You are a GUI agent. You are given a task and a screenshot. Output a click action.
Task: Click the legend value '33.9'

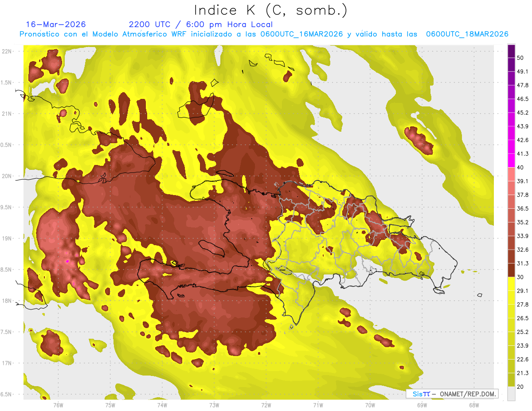522,236
